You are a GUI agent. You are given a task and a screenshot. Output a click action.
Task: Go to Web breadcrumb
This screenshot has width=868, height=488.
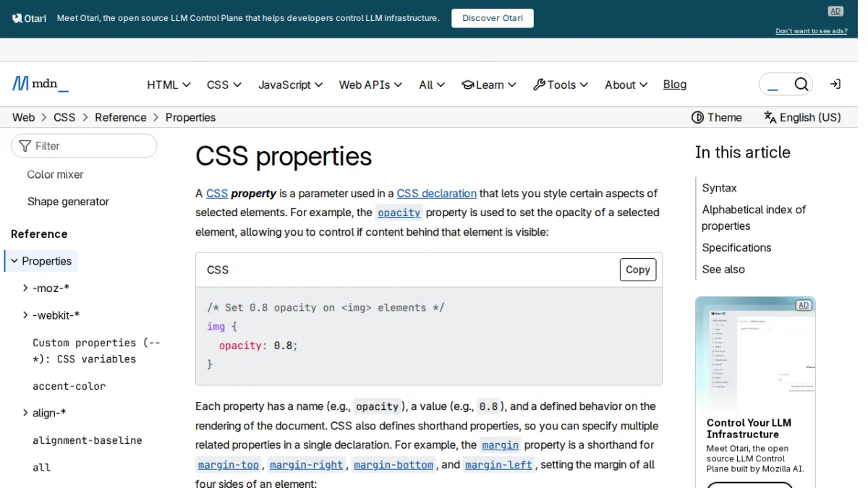(23, 117)
